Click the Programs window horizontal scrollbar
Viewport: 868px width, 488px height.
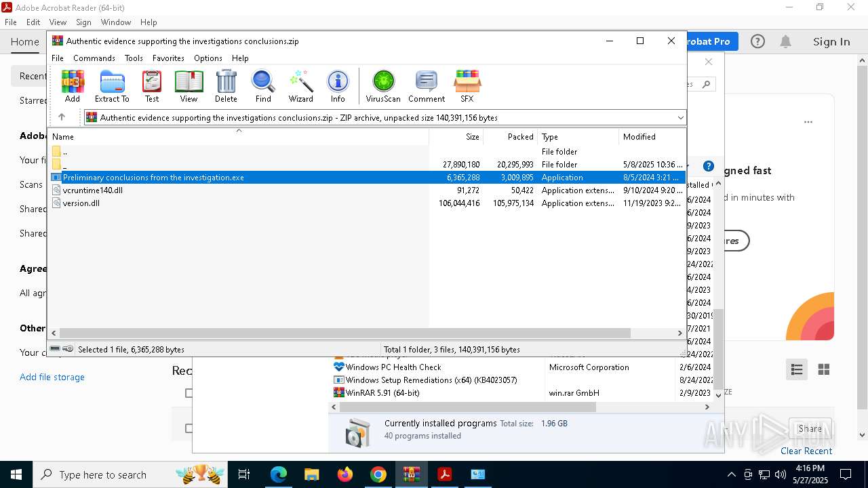468,407
